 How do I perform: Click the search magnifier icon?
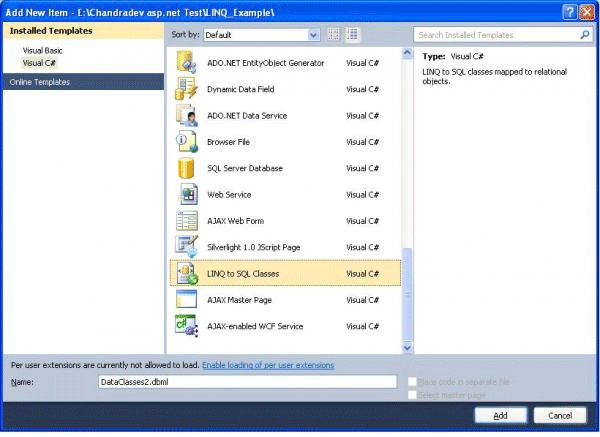click(584, 35)
